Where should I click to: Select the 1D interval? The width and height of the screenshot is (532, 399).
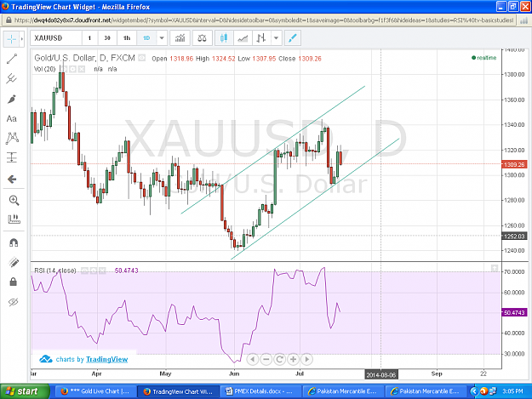(146, 38)
